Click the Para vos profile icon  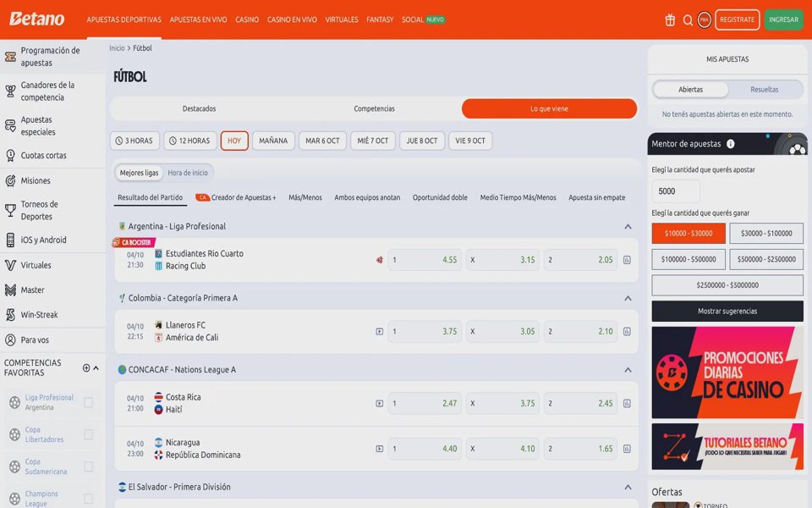[10, 340]
